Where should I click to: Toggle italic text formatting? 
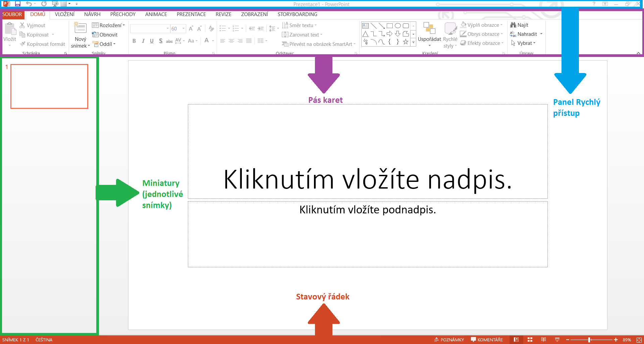143,41
